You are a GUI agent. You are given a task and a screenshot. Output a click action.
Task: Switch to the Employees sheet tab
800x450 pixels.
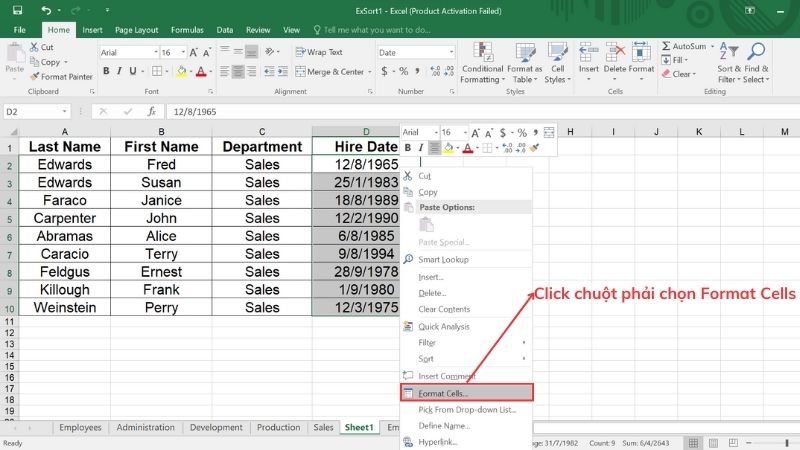coord(80,428)
